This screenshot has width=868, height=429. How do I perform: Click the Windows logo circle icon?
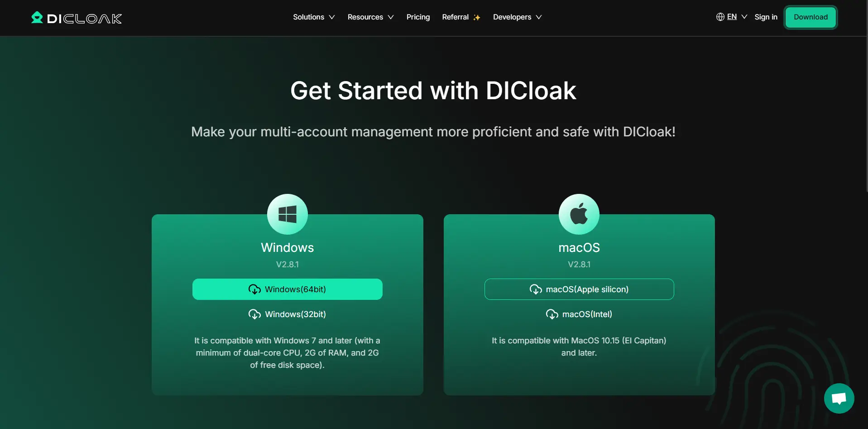[287, 214]
